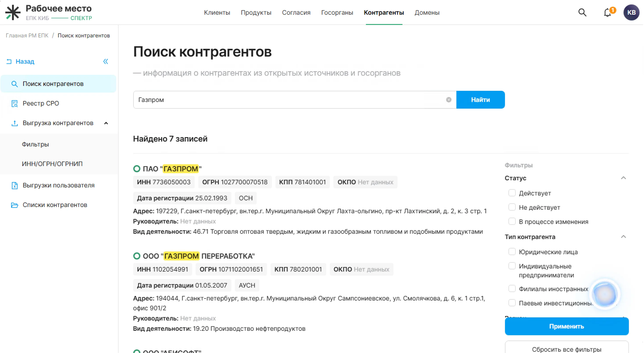The image size is (644, 353).
Task: Check the Юридические лица filter
Action: coord(512,252)
